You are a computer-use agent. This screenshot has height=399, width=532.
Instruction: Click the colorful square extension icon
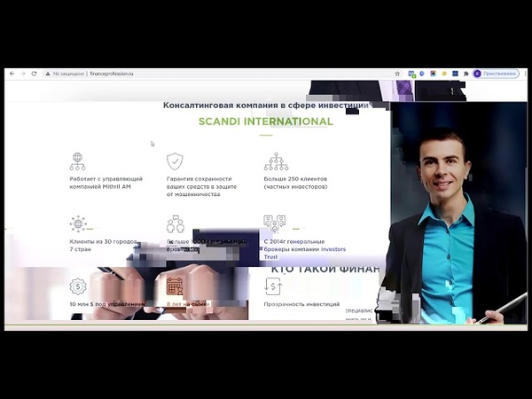pyautogui.click(x=433, y=74)
